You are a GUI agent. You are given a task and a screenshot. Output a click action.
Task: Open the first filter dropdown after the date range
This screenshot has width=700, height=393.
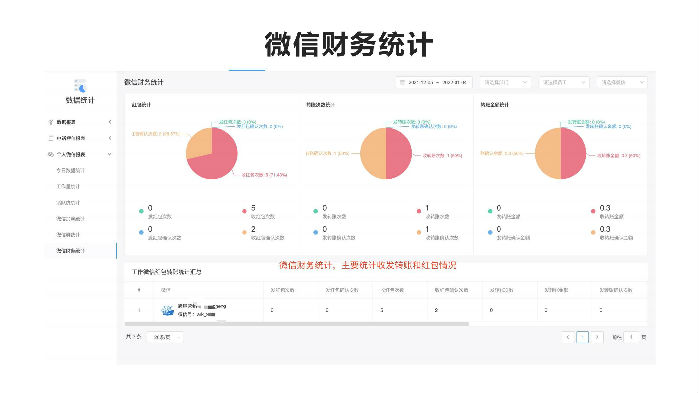point(505,83)
